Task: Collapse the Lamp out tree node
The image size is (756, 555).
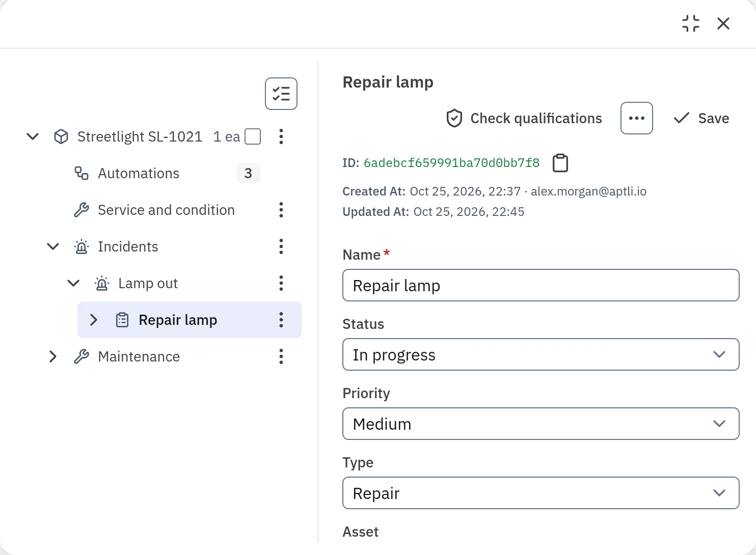Action: (73, 283)
